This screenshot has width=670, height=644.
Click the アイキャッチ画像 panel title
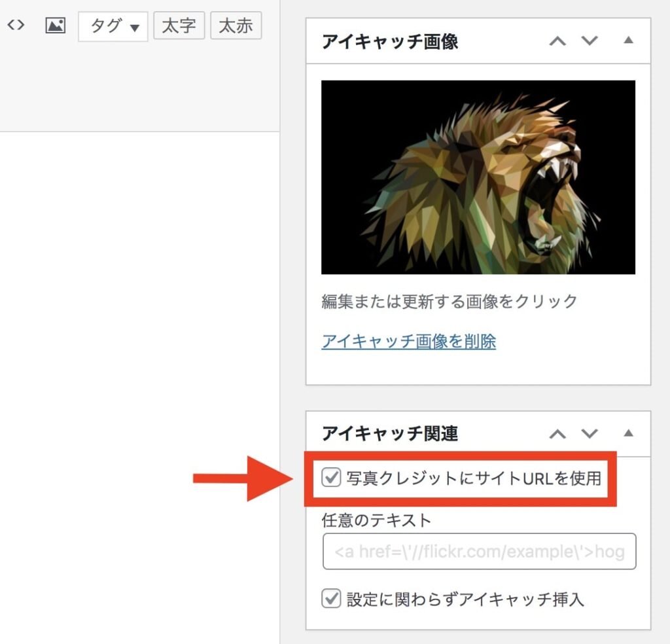[x=390, y=41]
